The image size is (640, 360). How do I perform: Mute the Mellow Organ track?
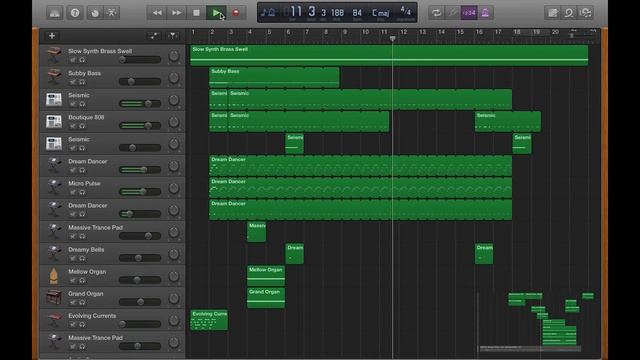[x=73, y=280]
